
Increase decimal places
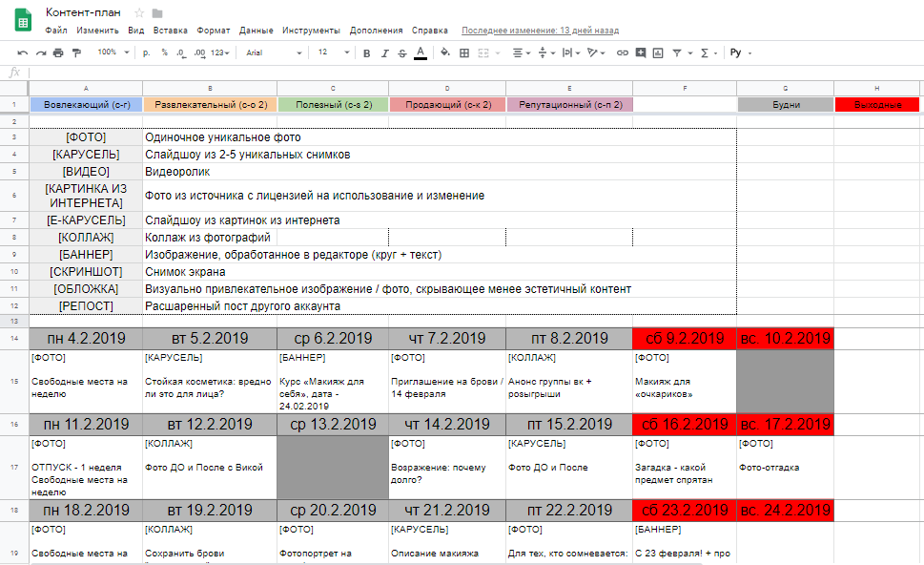pos(199,53)
